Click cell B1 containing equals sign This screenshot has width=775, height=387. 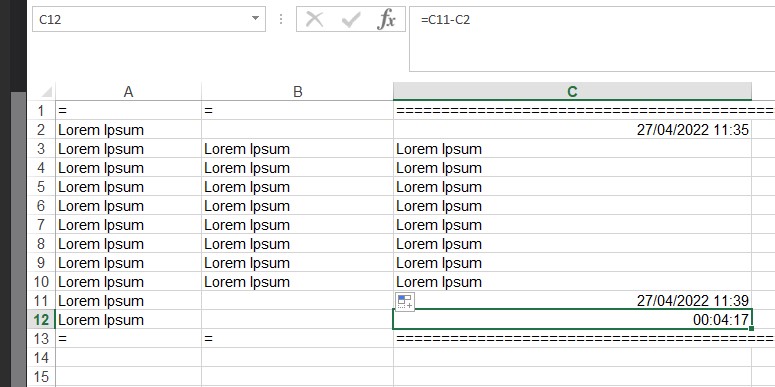point(298,111)
